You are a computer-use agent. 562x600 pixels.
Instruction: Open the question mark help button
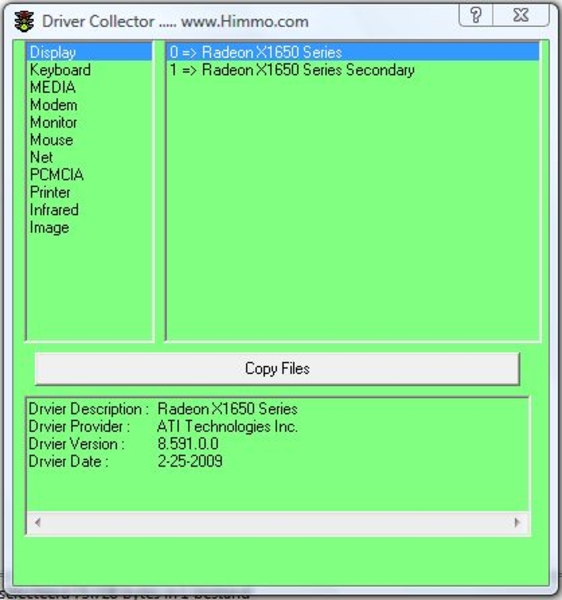tap(476, 15)
